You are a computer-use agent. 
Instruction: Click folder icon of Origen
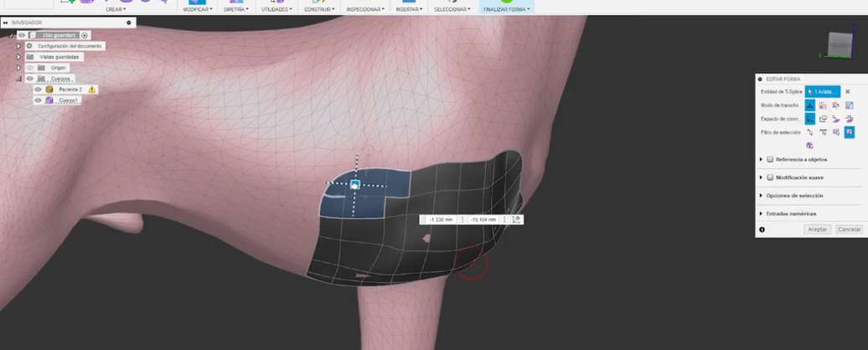point(40,68)
